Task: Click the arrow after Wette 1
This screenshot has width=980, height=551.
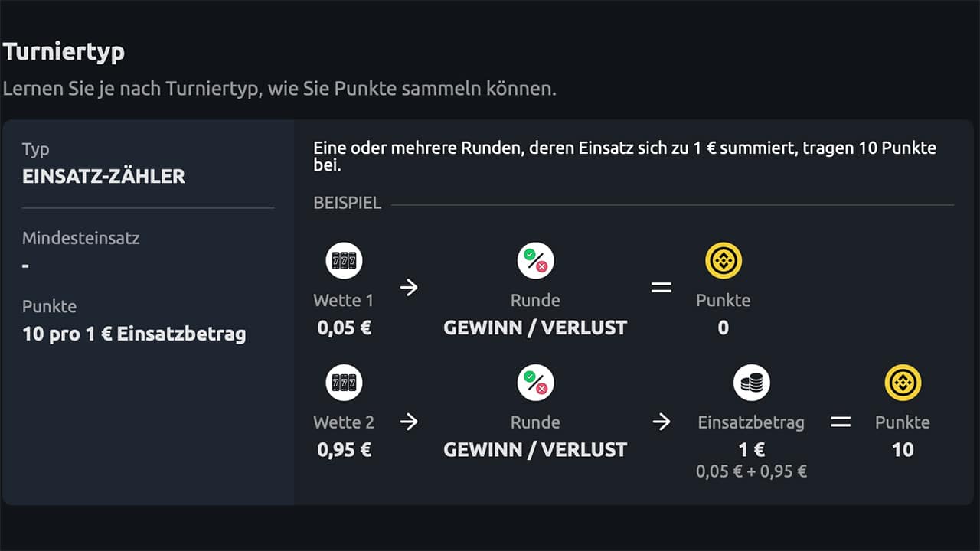Action: (409, 288)
